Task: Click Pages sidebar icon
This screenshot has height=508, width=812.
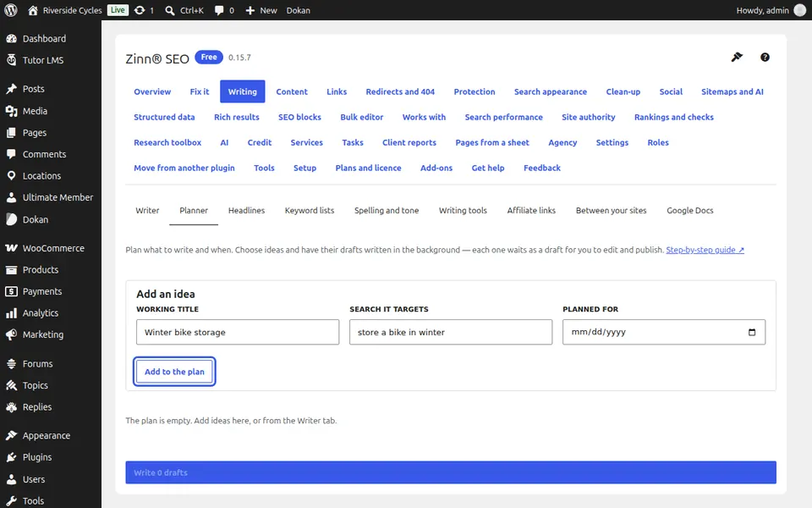Action: point(11,133)
